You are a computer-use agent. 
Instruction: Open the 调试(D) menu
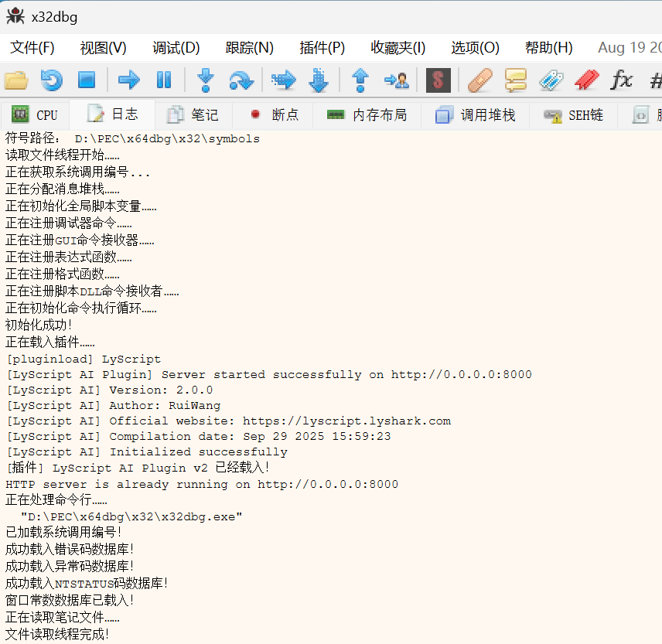(x=176, y=48)
